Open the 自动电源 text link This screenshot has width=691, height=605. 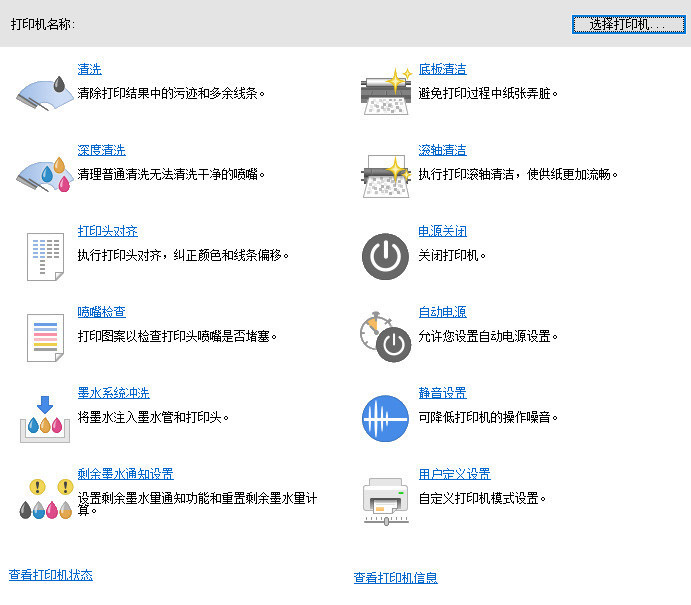tap(442, 312)
